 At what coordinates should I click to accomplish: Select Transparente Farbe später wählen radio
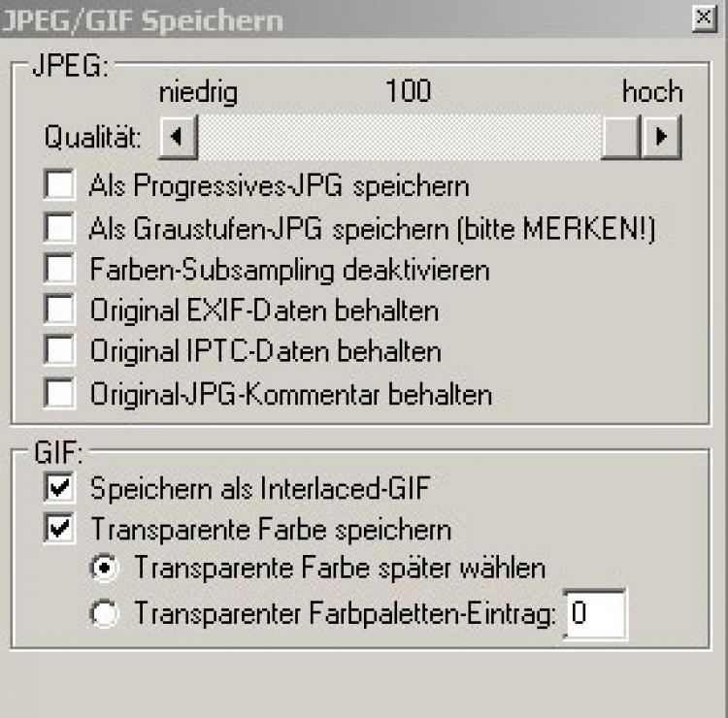pyautogui.click(x=105, y=568)
